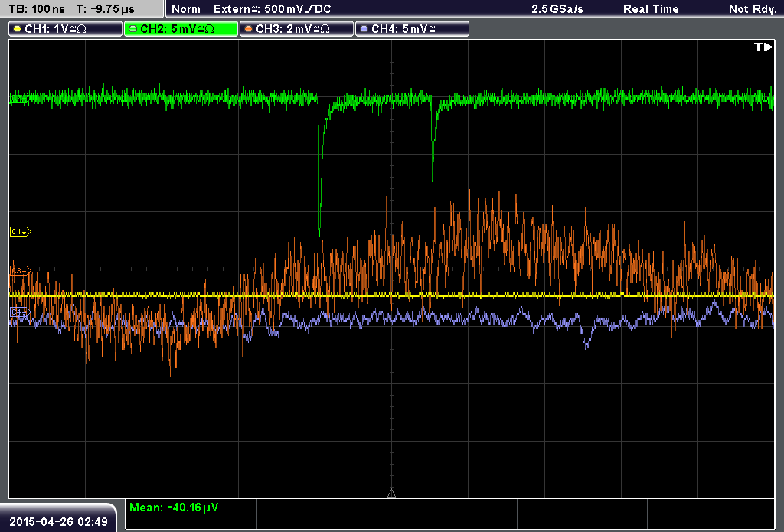
Task: Click the C3 ground level marker
Action: pyautogui.click(x=21, y=270)
